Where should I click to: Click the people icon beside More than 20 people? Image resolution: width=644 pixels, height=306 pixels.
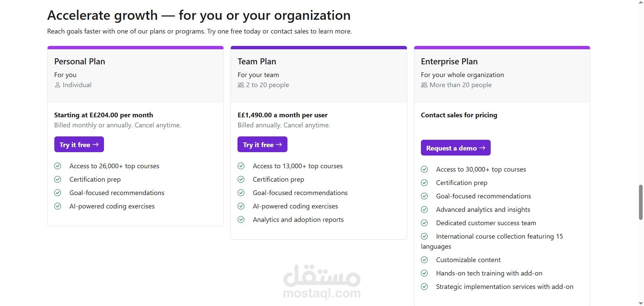coord(424,85)
